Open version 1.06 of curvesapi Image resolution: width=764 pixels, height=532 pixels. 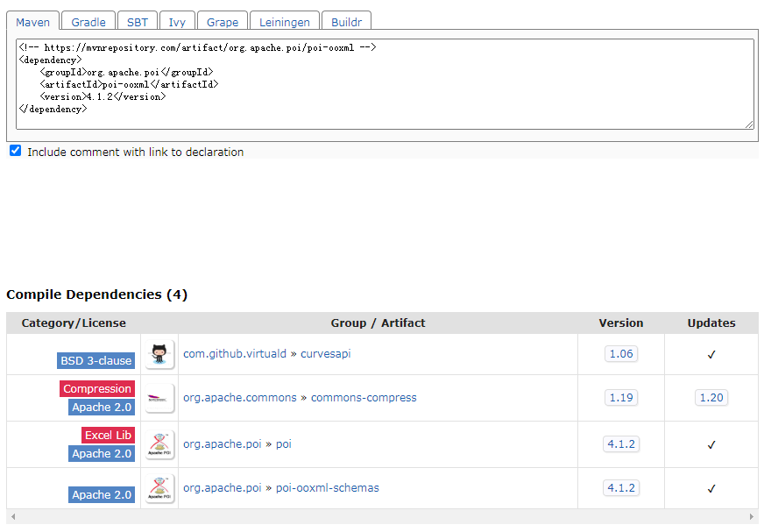tap(621, 354)
